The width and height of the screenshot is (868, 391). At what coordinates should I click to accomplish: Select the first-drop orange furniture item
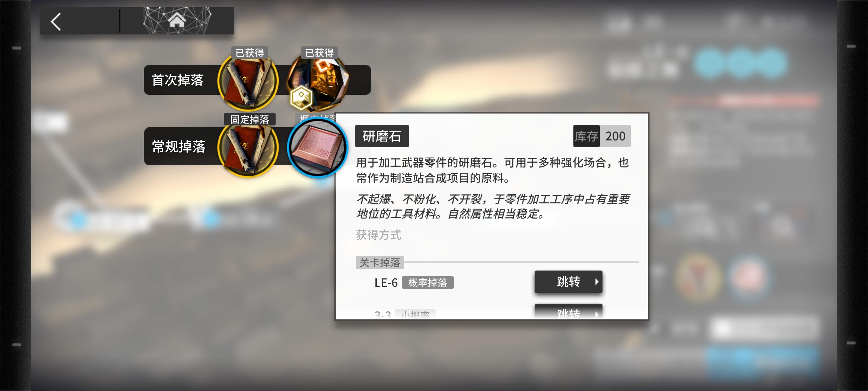(x=318, y=81)
